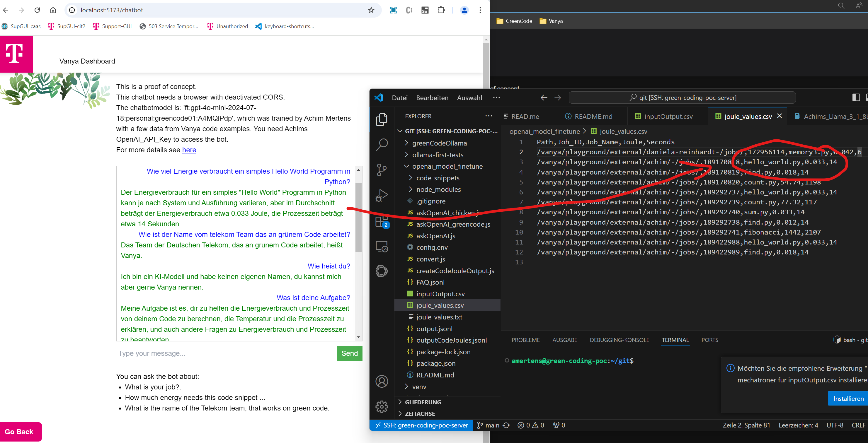868x443 pixels.
Task: Focus the Type your message field
Action: [225, 353]
